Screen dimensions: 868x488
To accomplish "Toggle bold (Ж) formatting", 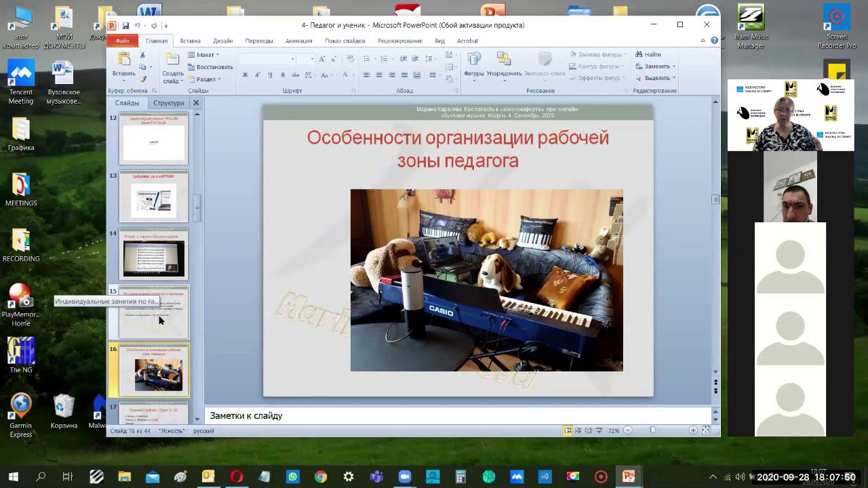I will coord(245,75).
